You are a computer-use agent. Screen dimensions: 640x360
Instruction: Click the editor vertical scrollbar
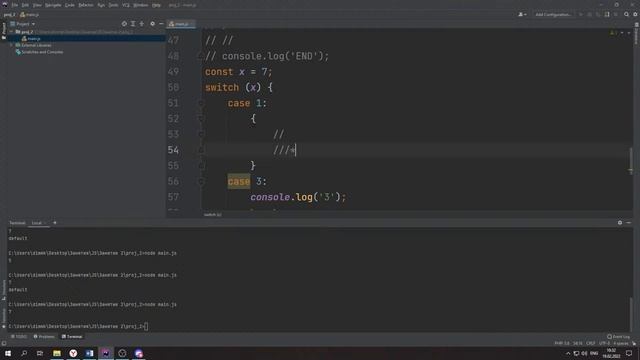[x=631, y=161]
